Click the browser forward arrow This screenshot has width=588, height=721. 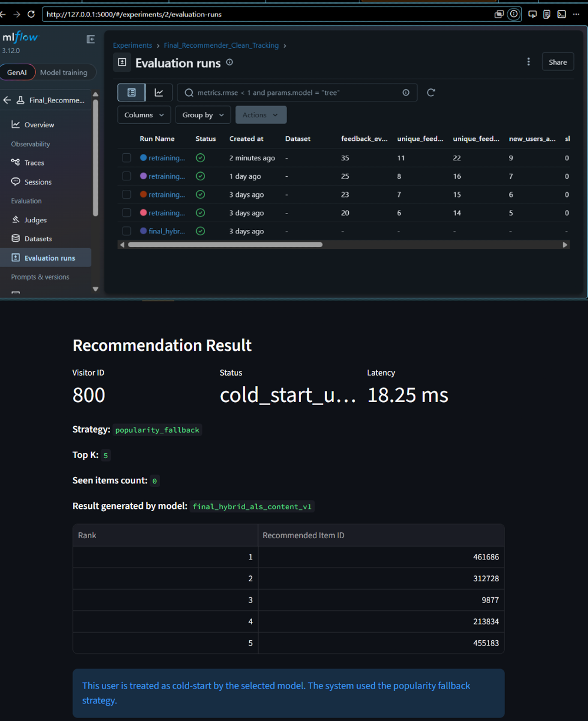click(16, 14)
